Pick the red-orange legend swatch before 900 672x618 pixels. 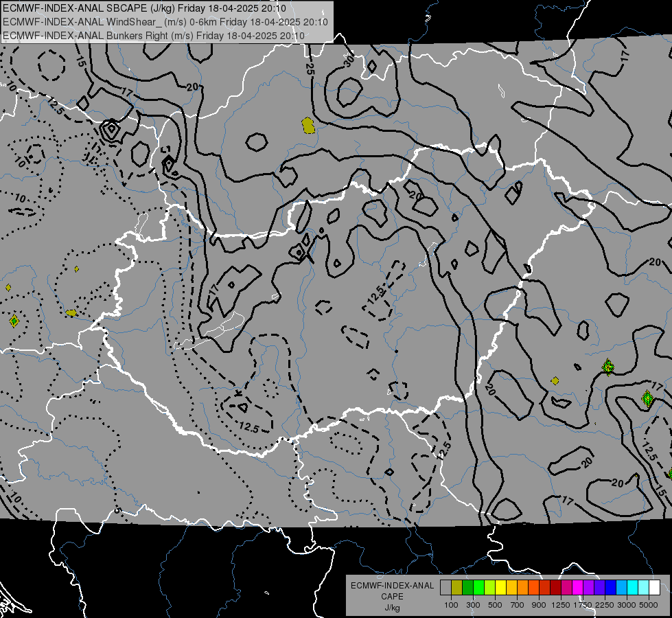pos(534,588)
